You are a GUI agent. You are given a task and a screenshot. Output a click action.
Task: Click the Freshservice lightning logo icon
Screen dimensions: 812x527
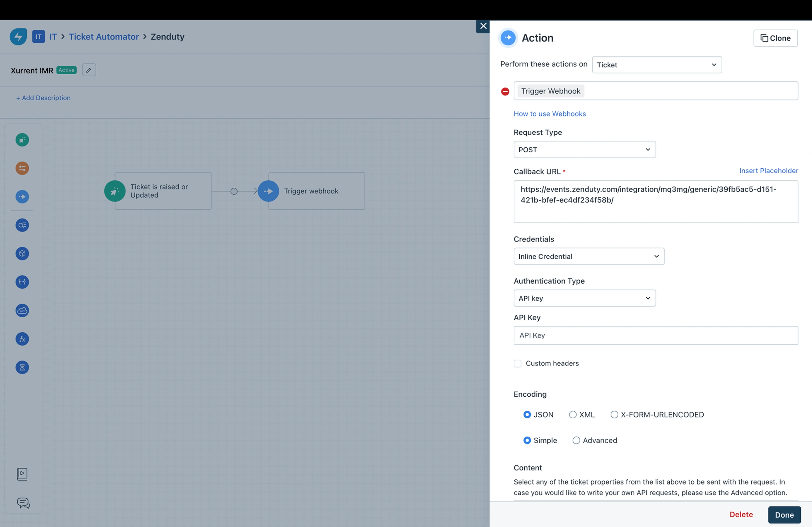pyautogui.click(x=18, y=37)
